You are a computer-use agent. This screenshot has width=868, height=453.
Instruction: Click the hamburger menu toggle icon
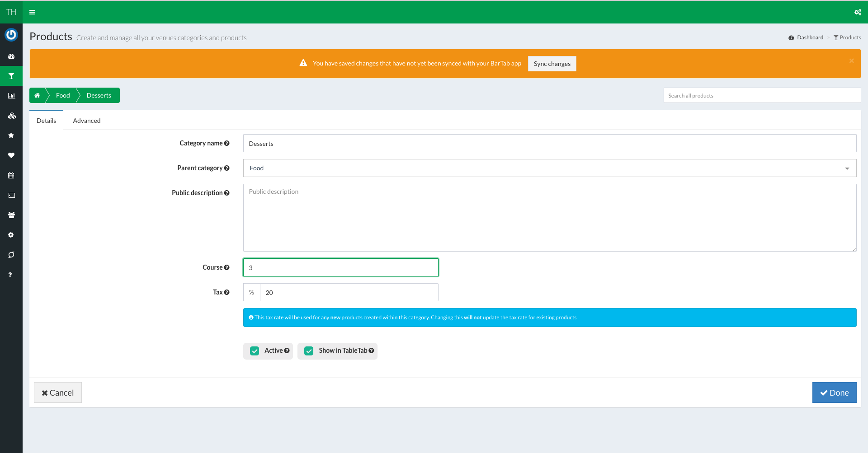(32, 12)
